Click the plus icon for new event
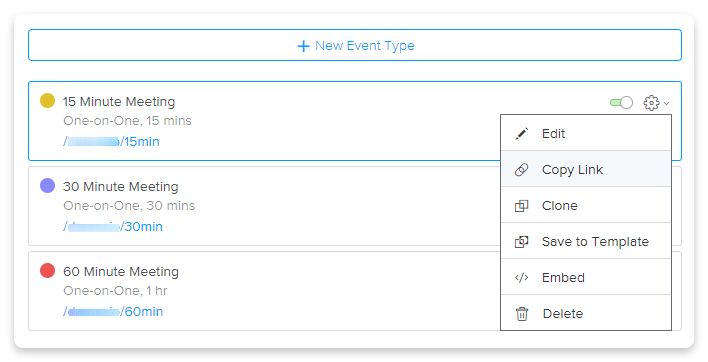The image size is (708, 362). tap(303, 46)
